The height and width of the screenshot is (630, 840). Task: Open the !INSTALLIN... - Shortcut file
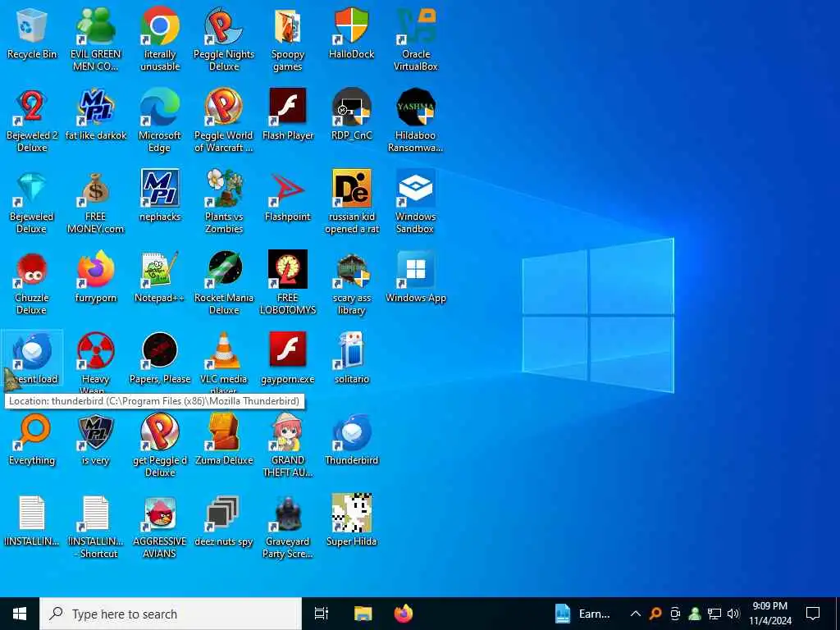pos(95,527)
